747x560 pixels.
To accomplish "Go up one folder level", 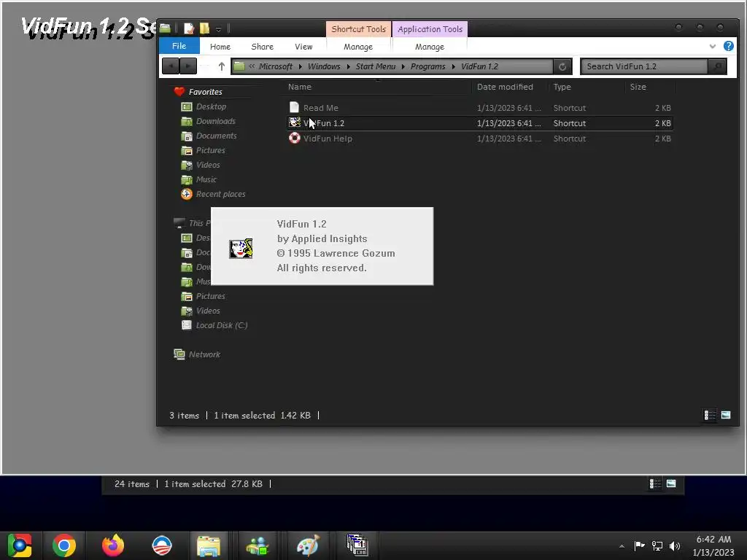I will tap(222, 66).
